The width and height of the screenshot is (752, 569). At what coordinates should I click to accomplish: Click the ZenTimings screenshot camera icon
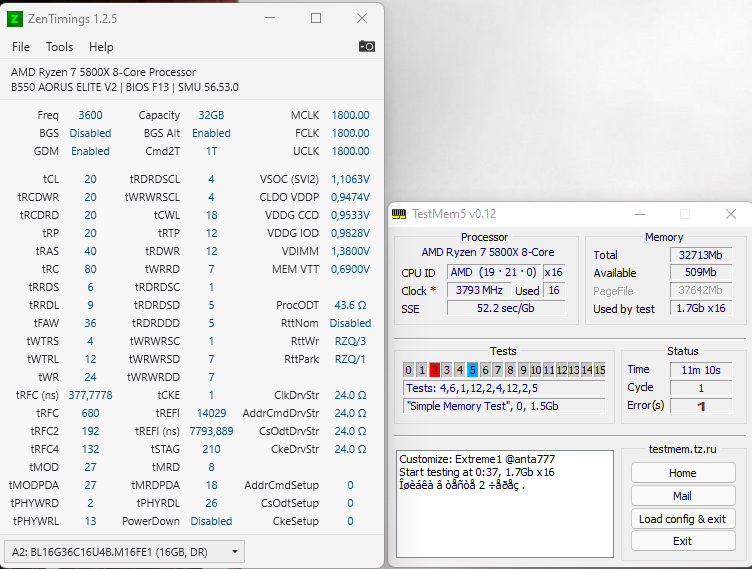coord(367,46)
